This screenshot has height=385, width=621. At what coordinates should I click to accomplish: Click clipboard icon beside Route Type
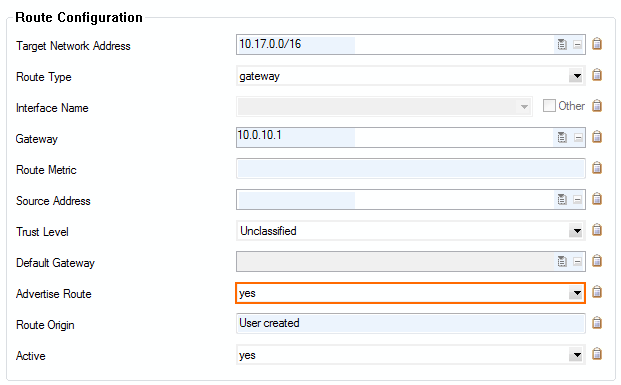click(597, 75)
